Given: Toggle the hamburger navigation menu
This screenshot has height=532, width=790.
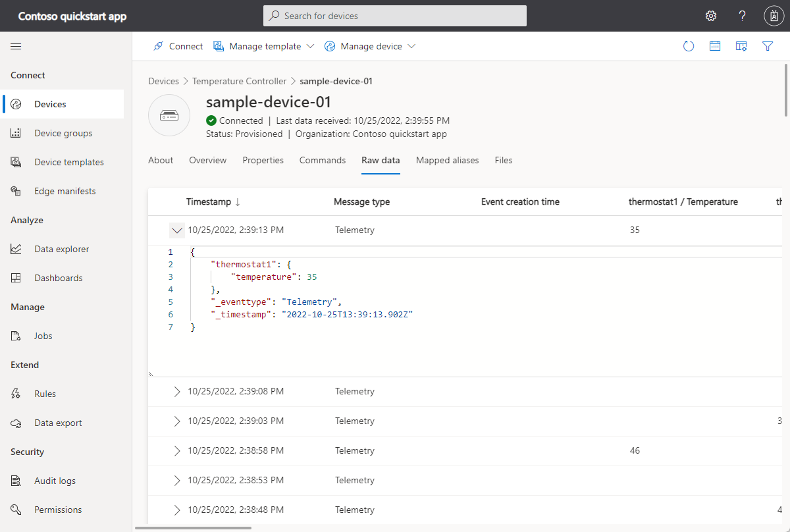Looking at the screenshot, I should 16,46.
